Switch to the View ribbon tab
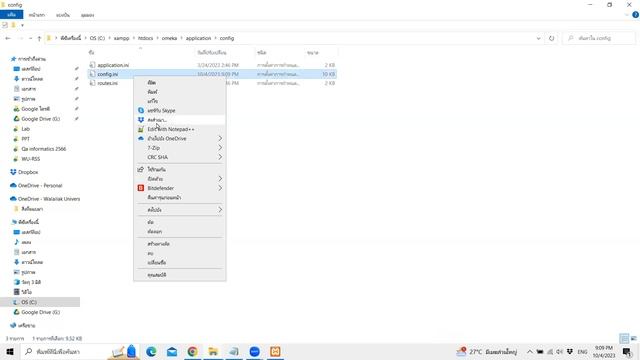 [87, 15]
